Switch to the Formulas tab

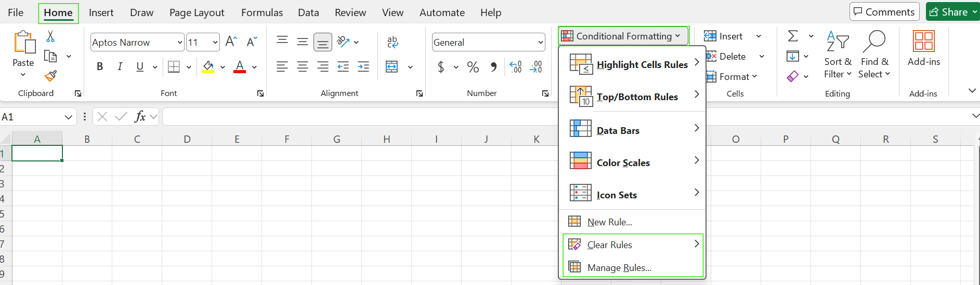coord(262,12)
